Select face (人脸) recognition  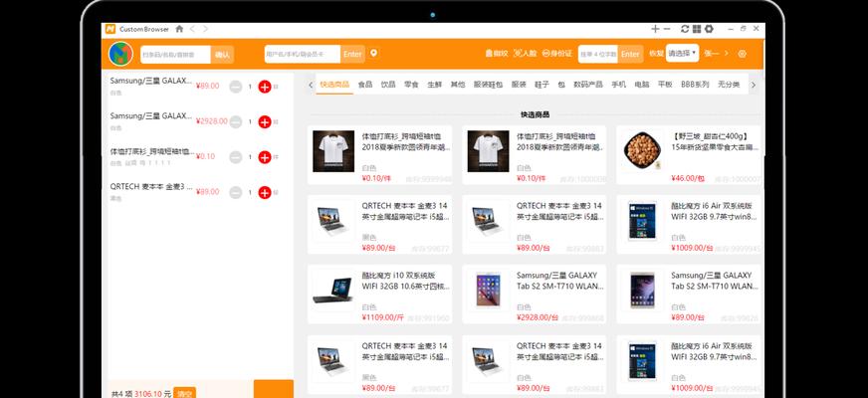tap(526, 54)
